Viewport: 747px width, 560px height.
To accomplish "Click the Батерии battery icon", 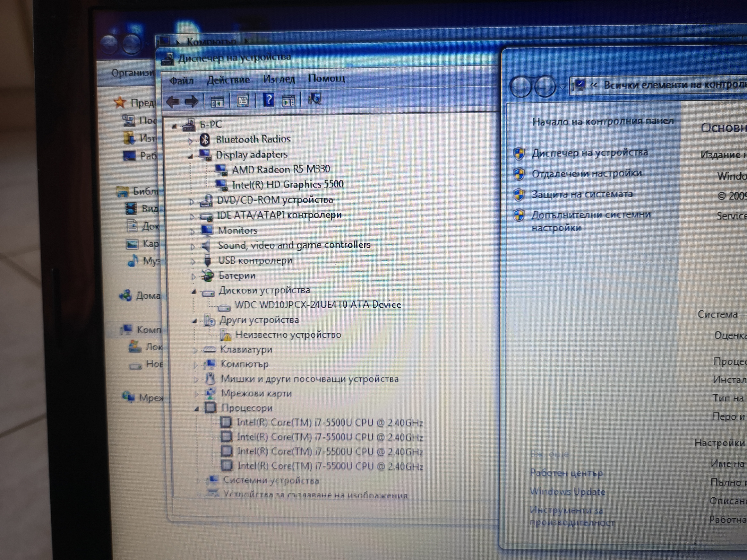I will tap(207, 276).
